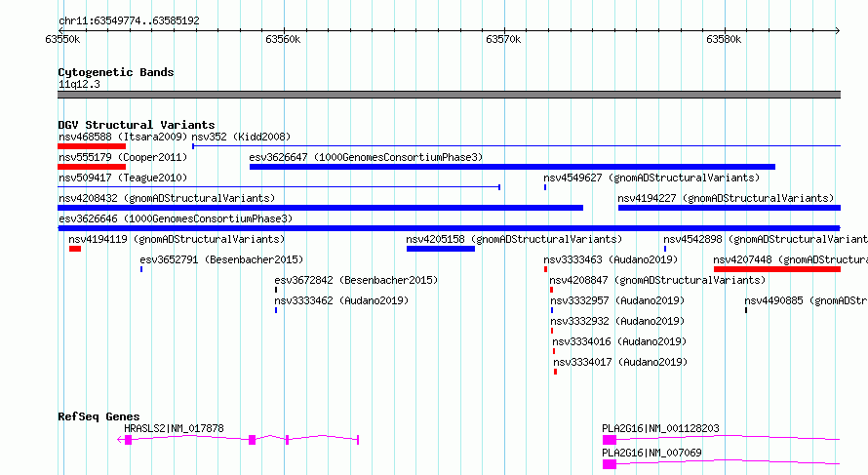Select the red nsv555179 variant bar

point(92,167)
